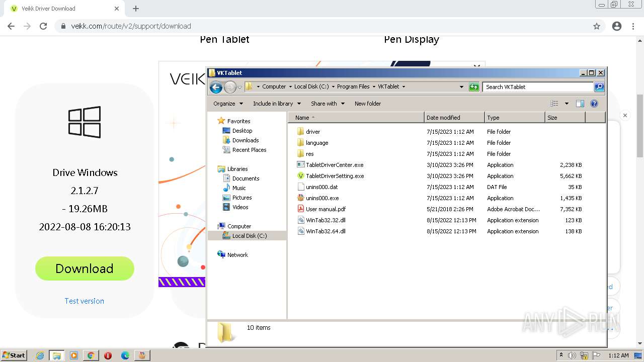Screen dimensions: 644x362
Task: Expand the views options dropdown arrow
Action: click(x=567, y=104)
